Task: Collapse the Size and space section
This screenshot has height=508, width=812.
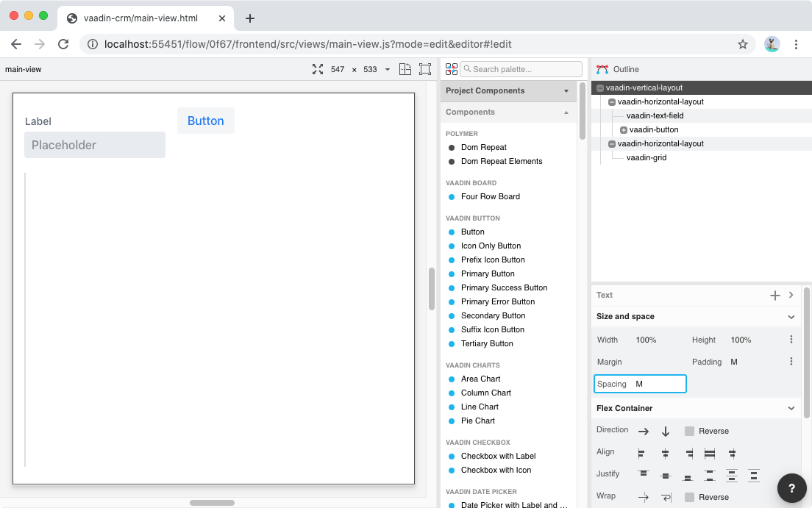Action: [x=791, y=317]
